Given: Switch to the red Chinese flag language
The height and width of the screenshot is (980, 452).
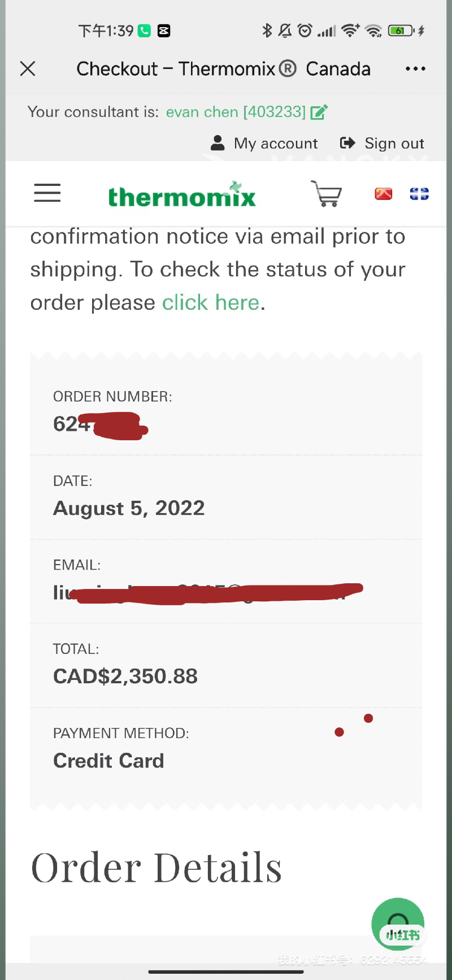Looking at the screenshot, I should (383, 194).
